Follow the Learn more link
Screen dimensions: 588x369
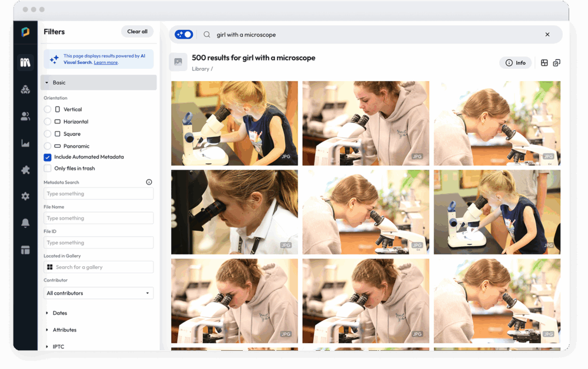coord(106,62)
